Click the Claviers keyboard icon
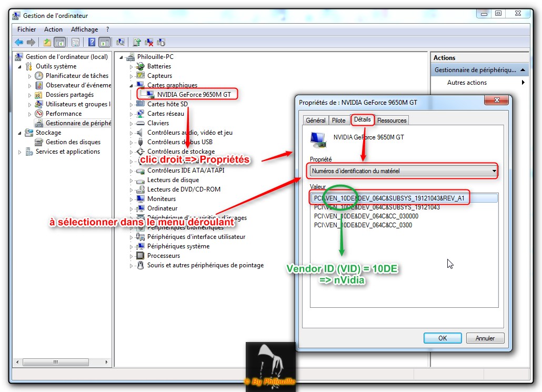 tap(140, 123)
